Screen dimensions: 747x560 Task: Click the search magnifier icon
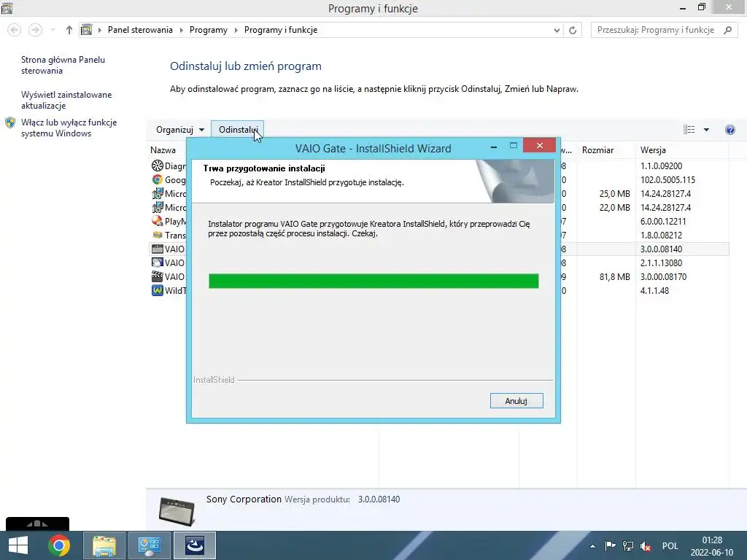click(727, 30)
